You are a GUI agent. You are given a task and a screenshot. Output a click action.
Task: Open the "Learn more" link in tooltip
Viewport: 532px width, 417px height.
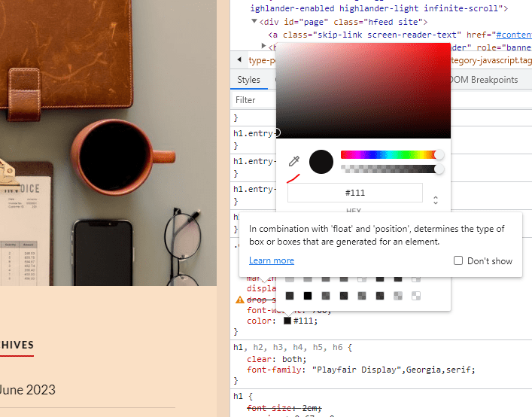point(272,260)
